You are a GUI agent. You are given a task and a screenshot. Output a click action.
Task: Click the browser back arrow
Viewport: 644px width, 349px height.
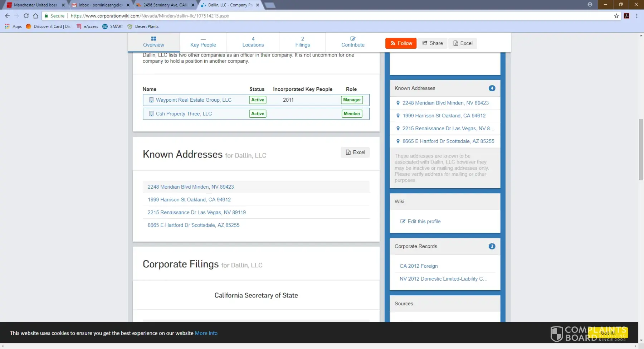7,16
